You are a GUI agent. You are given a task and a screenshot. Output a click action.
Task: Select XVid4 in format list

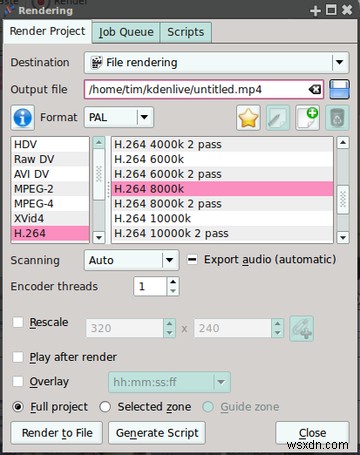[x=50, y=218]
